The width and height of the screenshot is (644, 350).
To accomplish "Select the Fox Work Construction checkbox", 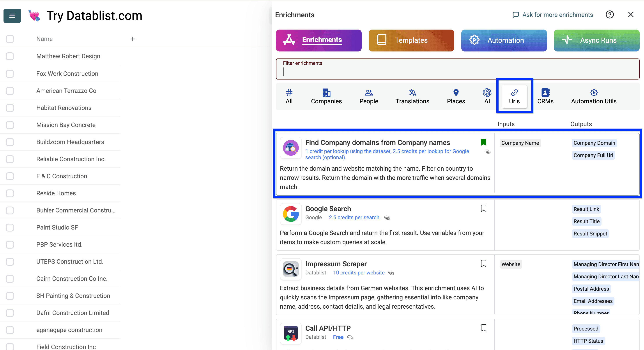I will tap(10, 74).
